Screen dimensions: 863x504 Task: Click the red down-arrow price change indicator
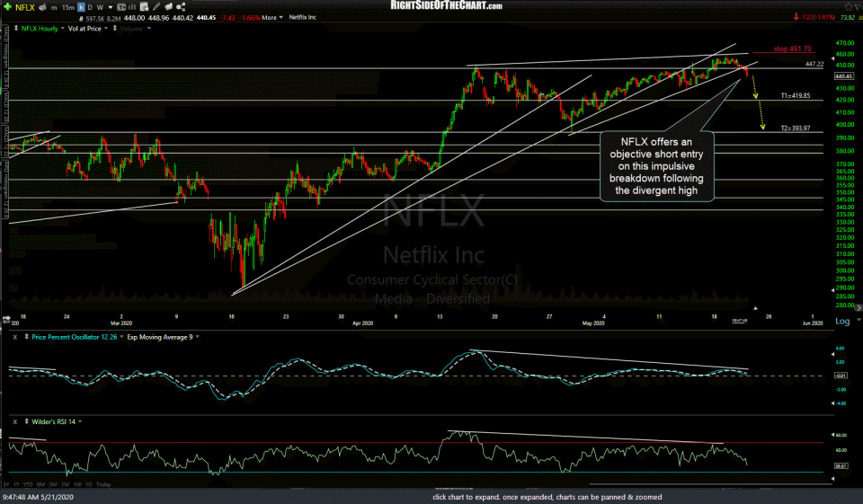[796, 17]
